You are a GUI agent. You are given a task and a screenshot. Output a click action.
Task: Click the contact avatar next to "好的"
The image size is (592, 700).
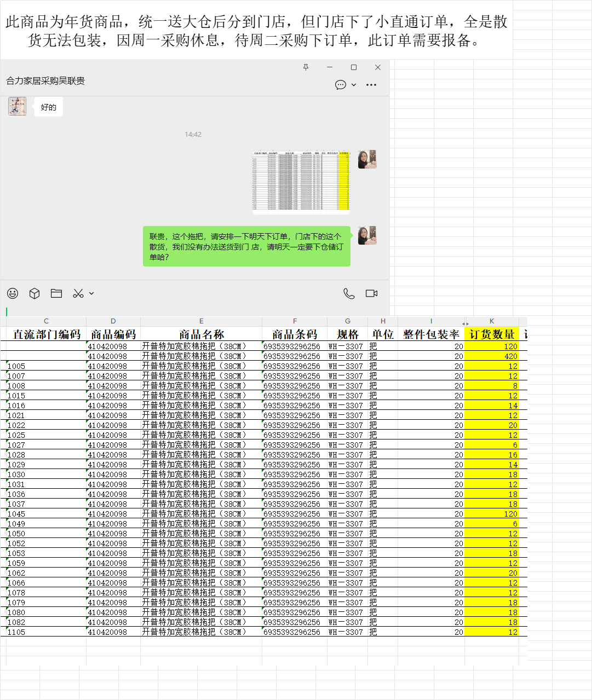click(x=18, y=106)
